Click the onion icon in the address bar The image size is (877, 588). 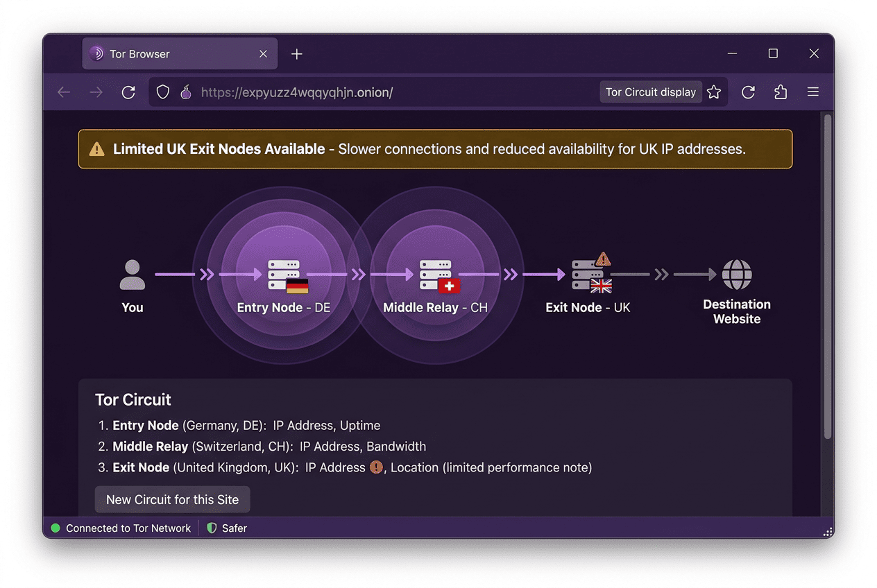click(186, 92)
